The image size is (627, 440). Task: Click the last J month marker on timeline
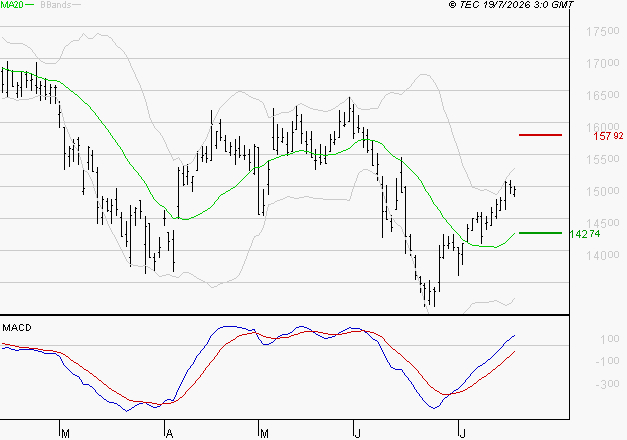point(463,434)
